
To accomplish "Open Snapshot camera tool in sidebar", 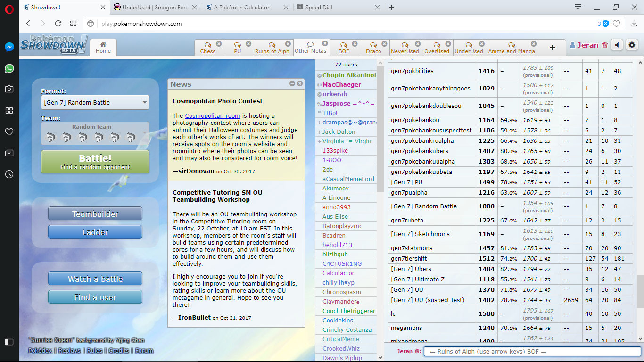I will (x=9, y=89).
